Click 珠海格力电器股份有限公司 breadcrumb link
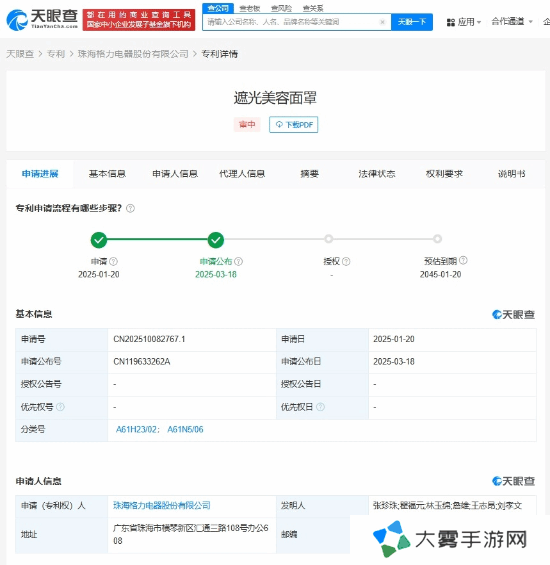 click(x=133, y=54)
